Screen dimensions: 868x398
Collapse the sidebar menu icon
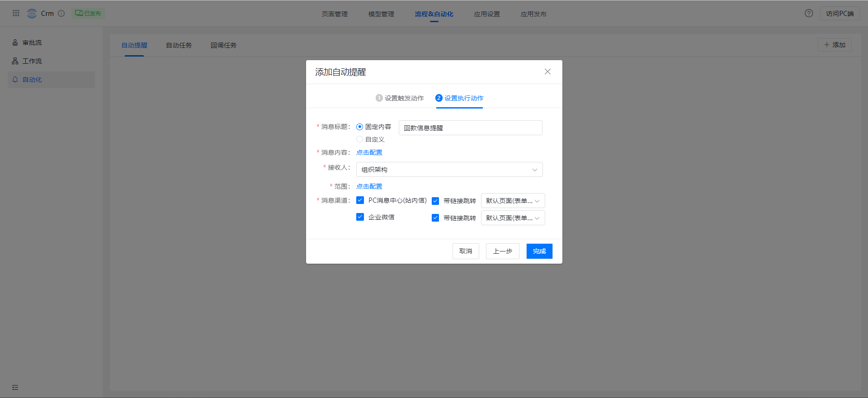pyautogui.click(x=15, y=387)
